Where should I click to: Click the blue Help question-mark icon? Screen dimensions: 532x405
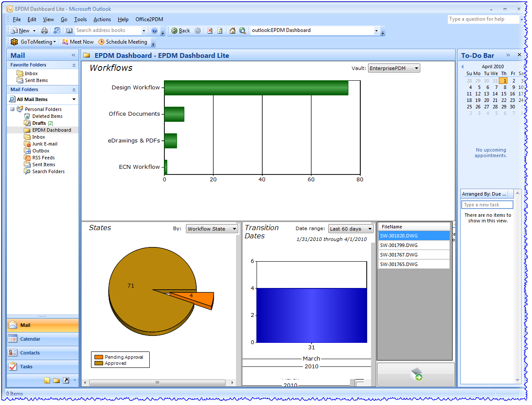pos(154,31)
